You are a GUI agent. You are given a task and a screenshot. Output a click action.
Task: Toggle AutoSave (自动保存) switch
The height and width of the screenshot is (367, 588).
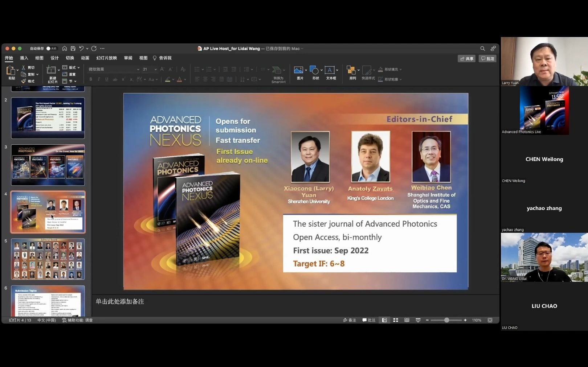point(52,48)
